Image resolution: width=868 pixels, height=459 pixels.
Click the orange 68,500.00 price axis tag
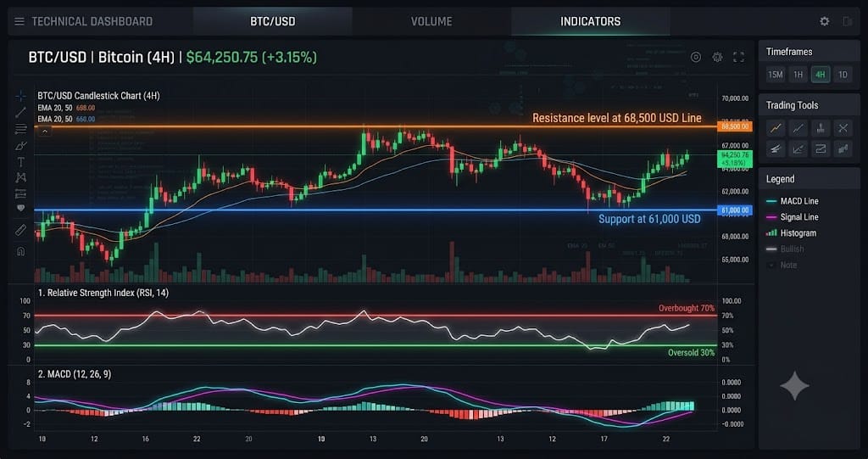point(735,126)
